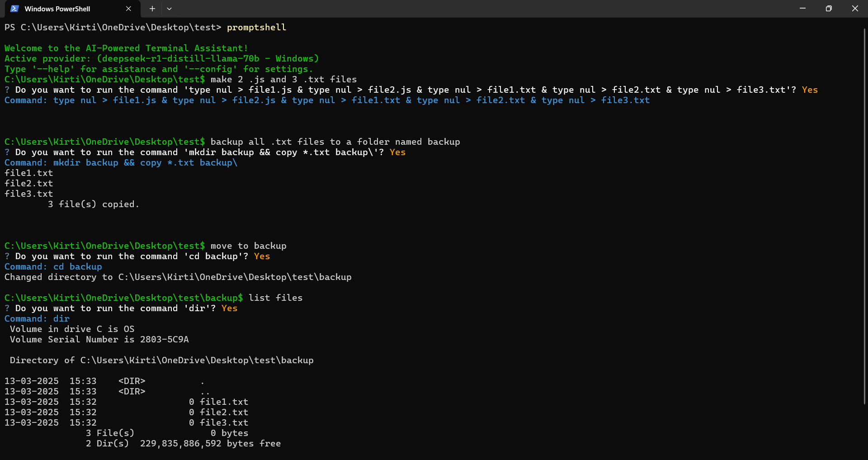Click the vertical scrollbar on the right
The width and height of the screenshot is (868, 460).
point(864,217)
